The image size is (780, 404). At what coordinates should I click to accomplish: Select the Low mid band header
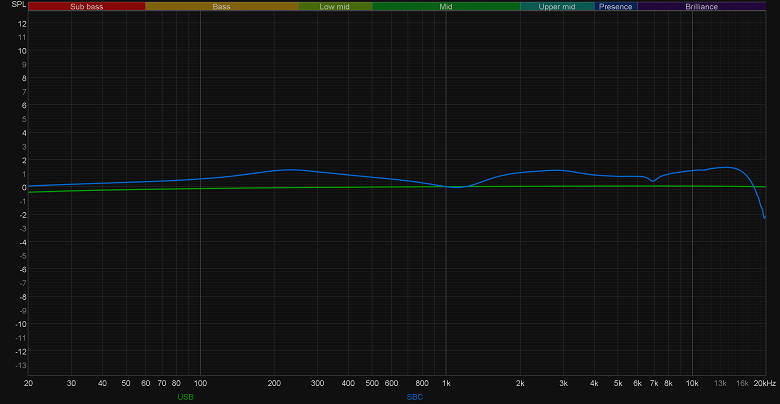point(335,6)
